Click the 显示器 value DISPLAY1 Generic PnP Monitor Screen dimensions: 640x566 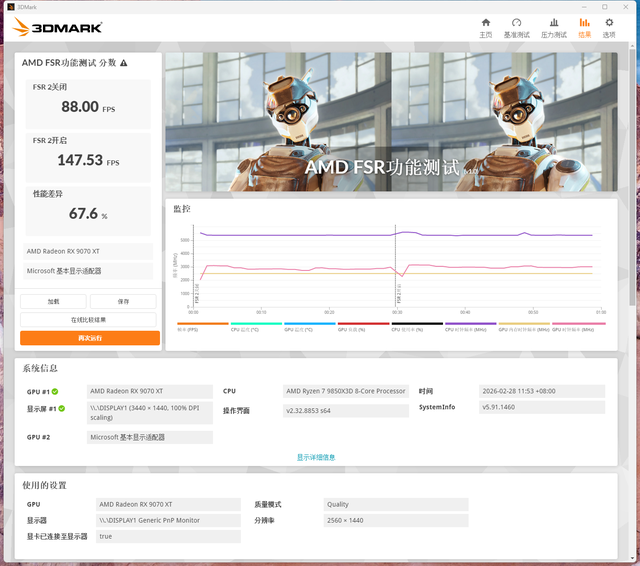click(168, 521)
